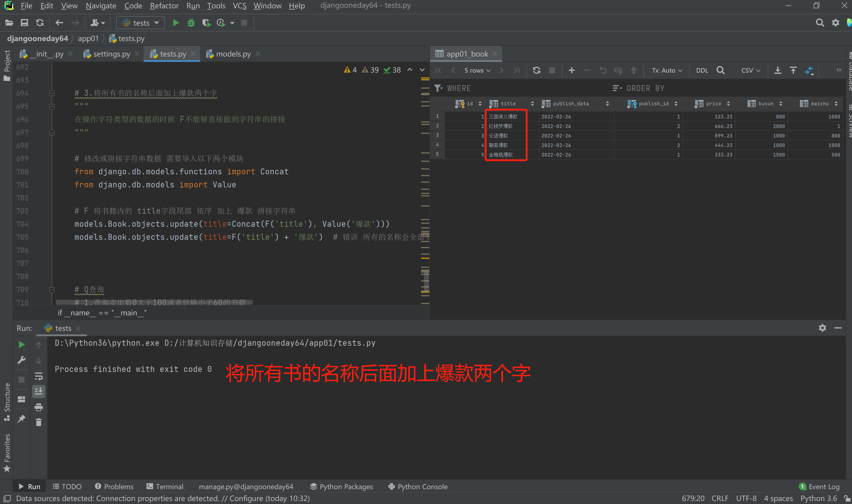The width and height of the screenshot is (852, 504).
Task: Switch to the __init__.py tab
Action: [x=46, y=54]
